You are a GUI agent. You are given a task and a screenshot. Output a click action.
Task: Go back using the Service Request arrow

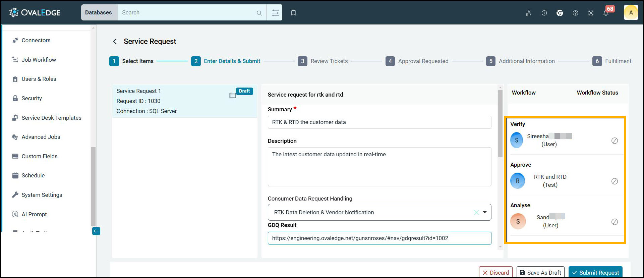(x=115, y=41)
